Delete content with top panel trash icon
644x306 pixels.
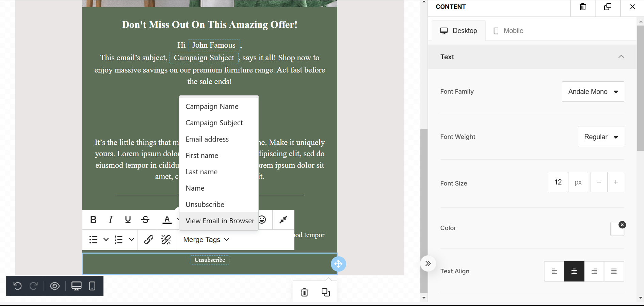click(583, 7)
